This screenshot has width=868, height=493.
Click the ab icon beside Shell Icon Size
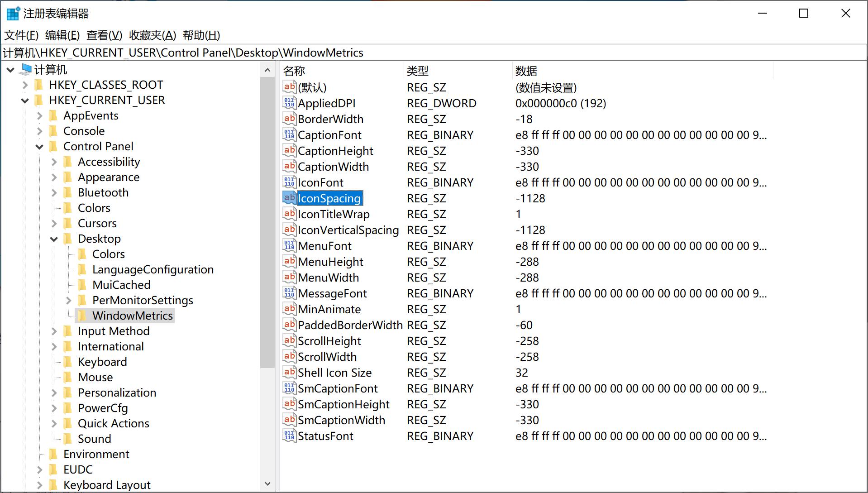click(289, 373)
